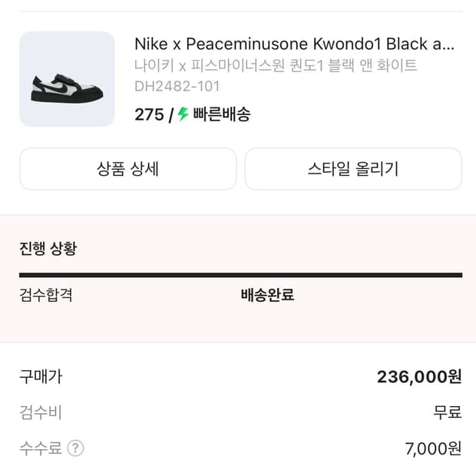Select the 수수료 fee label

(41, 448)
